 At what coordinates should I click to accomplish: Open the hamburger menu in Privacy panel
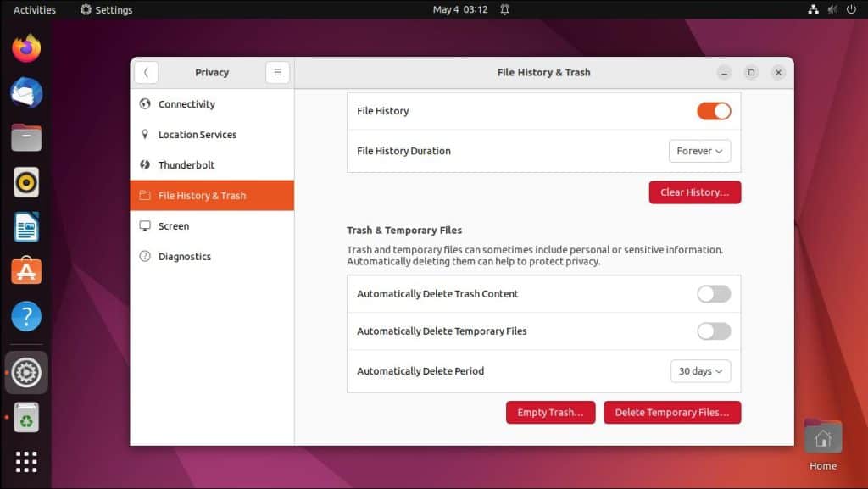[x=277, y=72]
